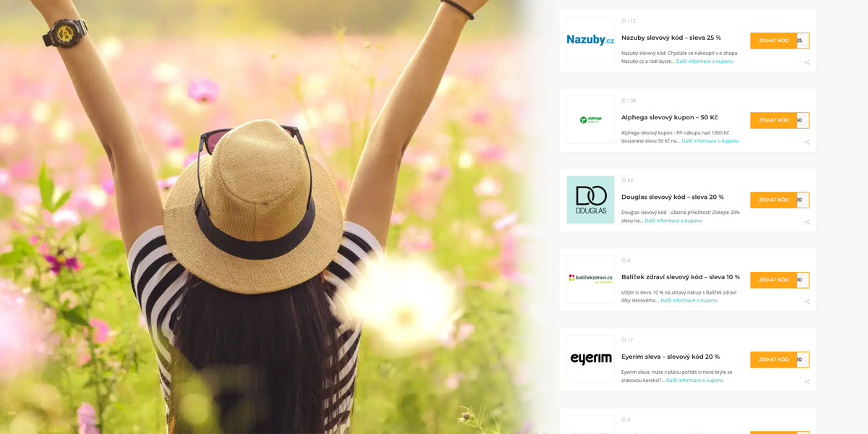Select the eyerim logo thumbnail
Screen dimensions: 868x434
click(x=590, y=359)
